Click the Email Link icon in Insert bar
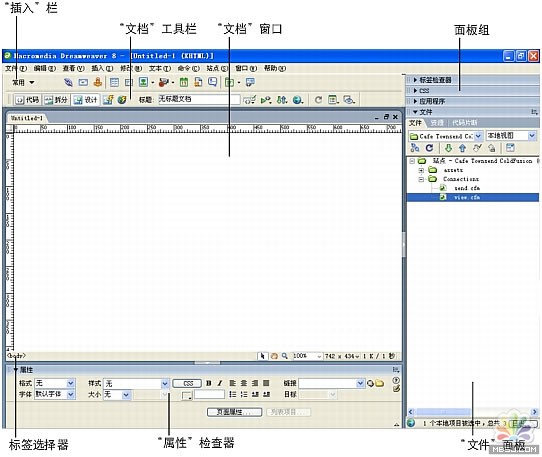 [83, 82]
